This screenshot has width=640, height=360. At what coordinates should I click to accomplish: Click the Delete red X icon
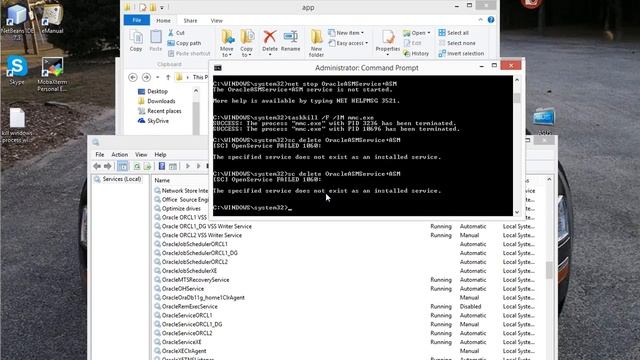tap(269, 37)
